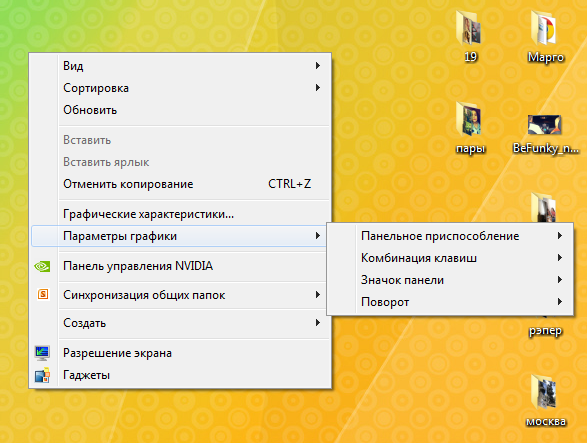Open the Сортировка submenu
This screenshot has width=587, height=443.
[180, 88]
